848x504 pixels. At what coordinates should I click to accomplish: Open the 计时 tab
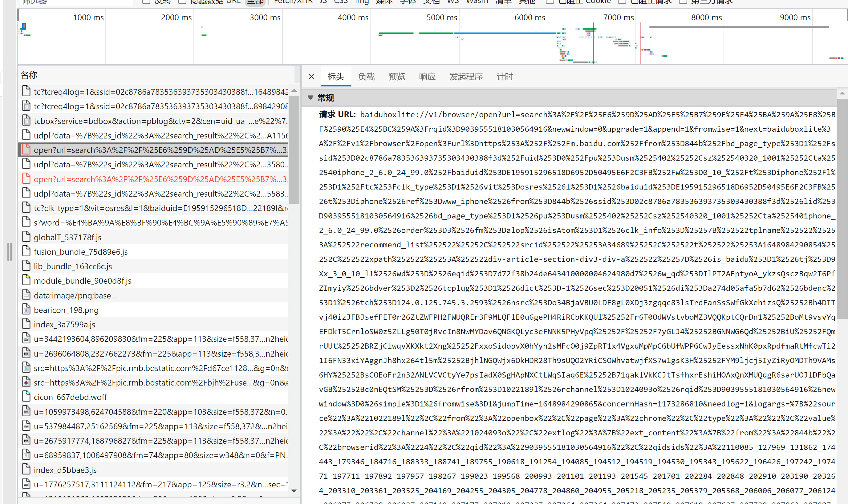tap(504, 77)
